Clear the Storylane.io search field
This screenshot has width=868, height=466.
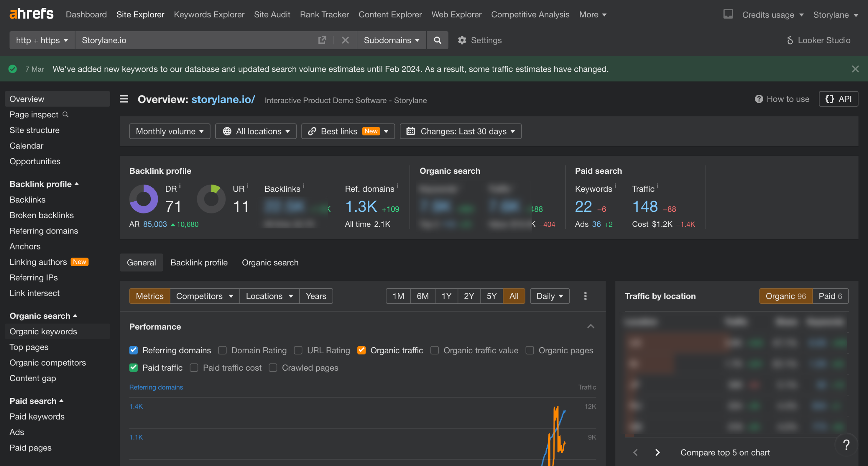coord(345,40)
